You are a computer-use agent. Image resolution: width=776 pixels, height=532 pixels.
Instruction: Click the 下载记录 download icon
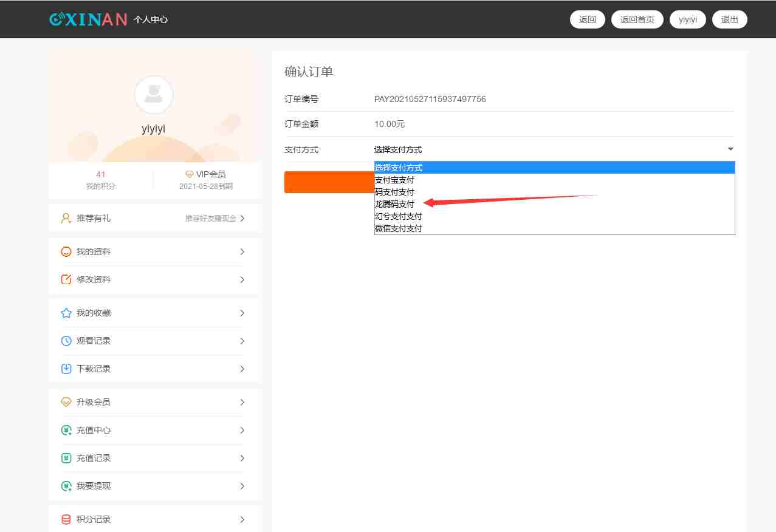click(66, 369)
